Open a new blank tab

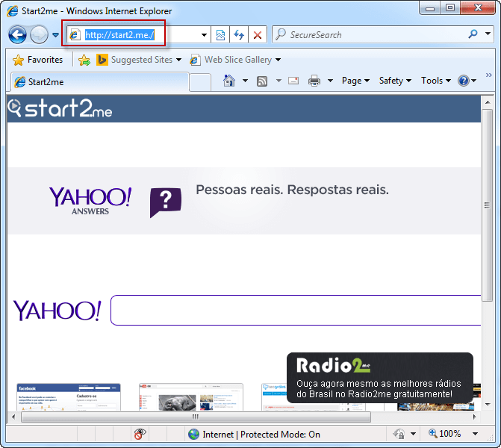[200, 83]
